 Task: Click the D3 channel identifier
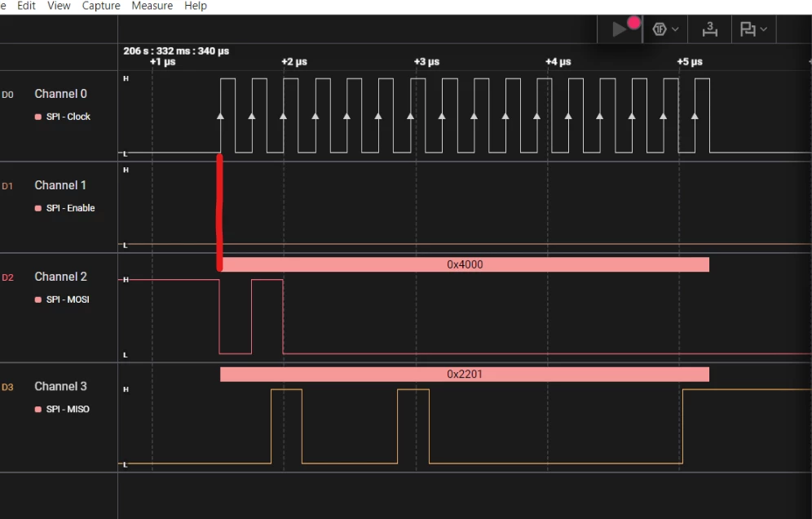point(8,387)
